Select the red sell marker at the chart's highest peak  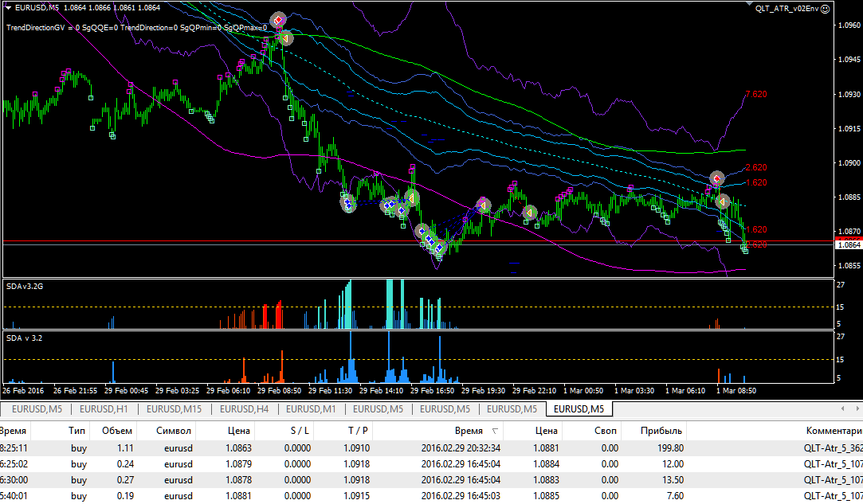[x=278, y=21]
